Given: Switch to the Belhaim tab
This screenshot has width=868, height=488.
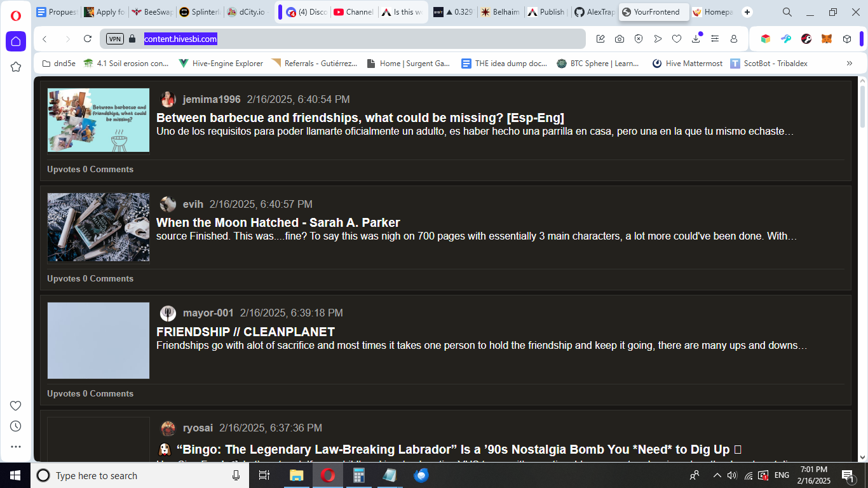Looking at the screenshot, I should (500, 12).
